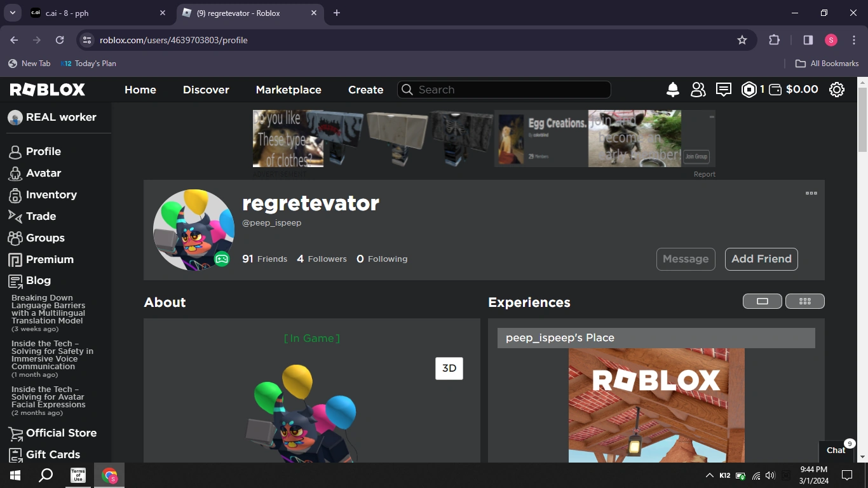This screenshot has height=488, width=868.
Task: Open your Inventory from the sidebar
Action: point(16,194)
